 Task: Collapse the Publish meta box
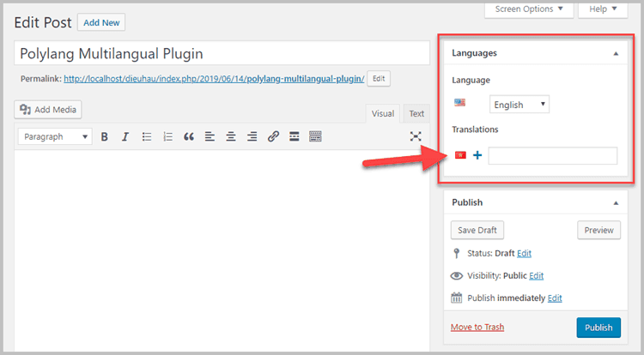(x=616, y=203)
